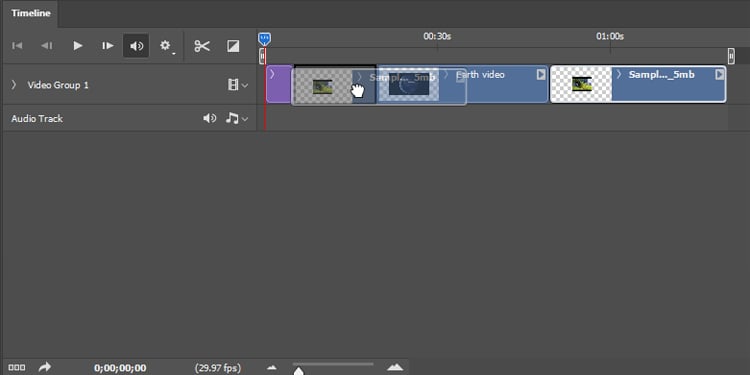Open Audio Track music note menu
The height and width of the screenshot is (375, 750).
point(237,118)
